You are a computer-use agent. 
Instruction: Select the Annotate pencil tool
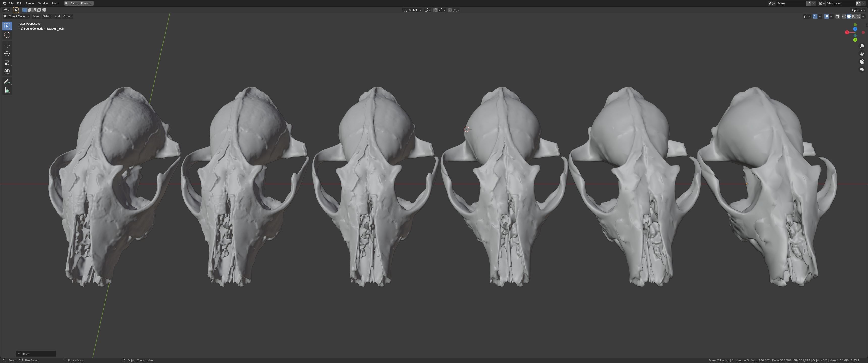(7, 82)
